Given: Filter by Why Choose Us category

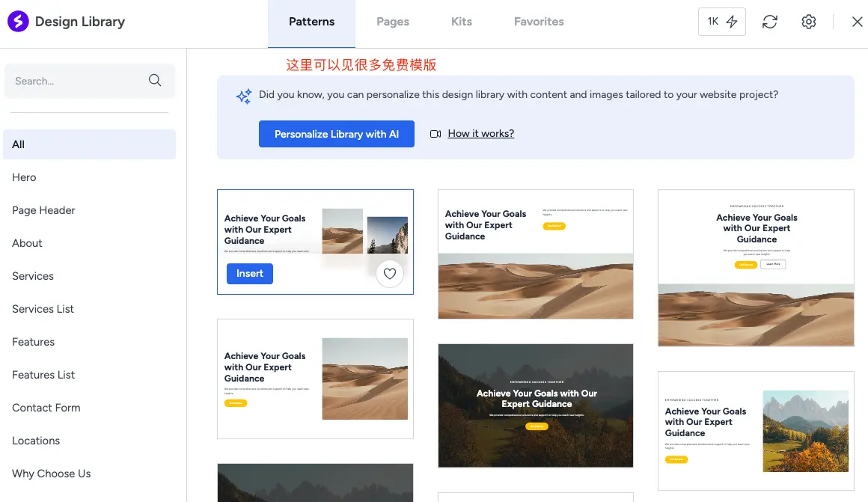Looking at the screenshot, I should pos(51,474).
